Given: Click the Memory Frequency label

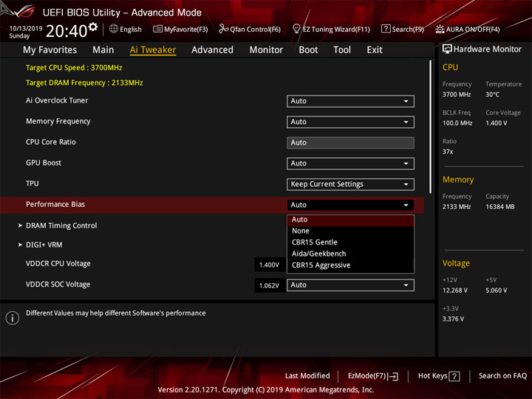Looking at the screenshot, I should pos(58,121).
